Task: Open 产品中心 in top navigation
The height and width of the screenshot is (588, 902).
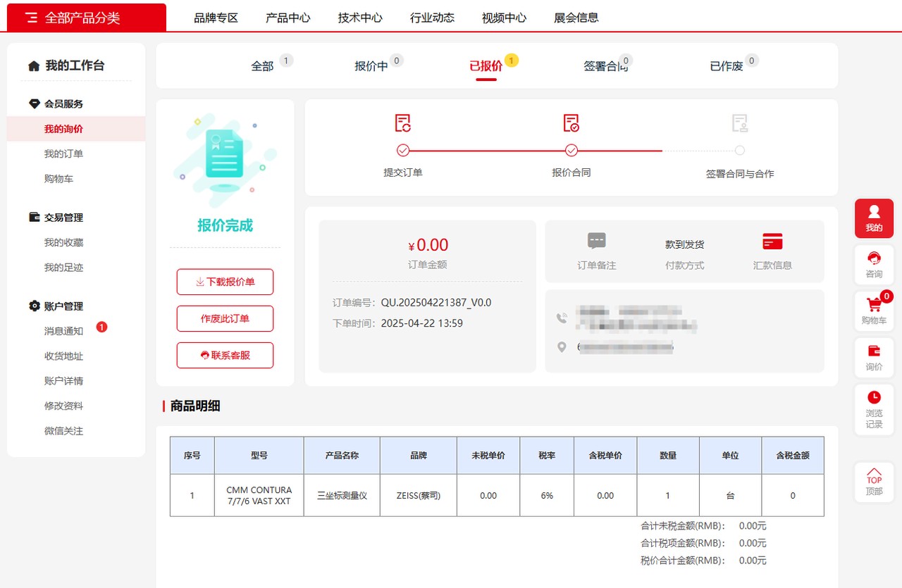Action: [288, 18]
